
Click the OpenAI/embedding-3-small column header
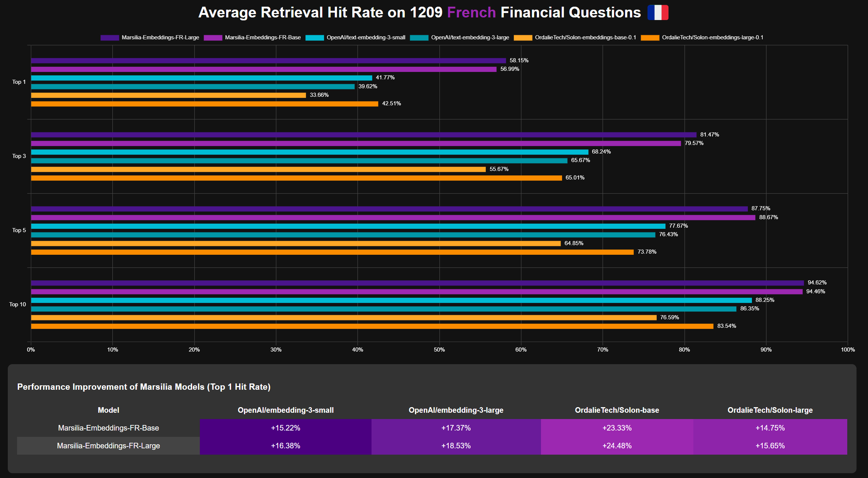click(x=286, y=410)
